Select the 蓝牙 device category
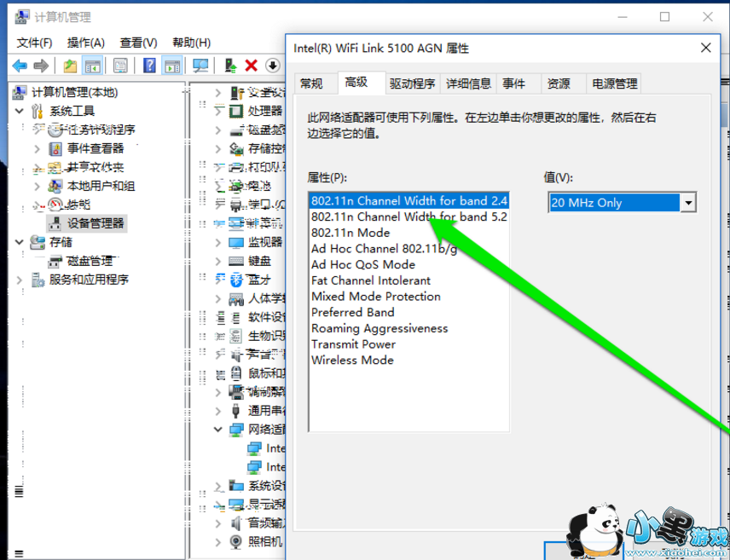The width and height of the screenshot is (730, 560). [x=259, y=280]
